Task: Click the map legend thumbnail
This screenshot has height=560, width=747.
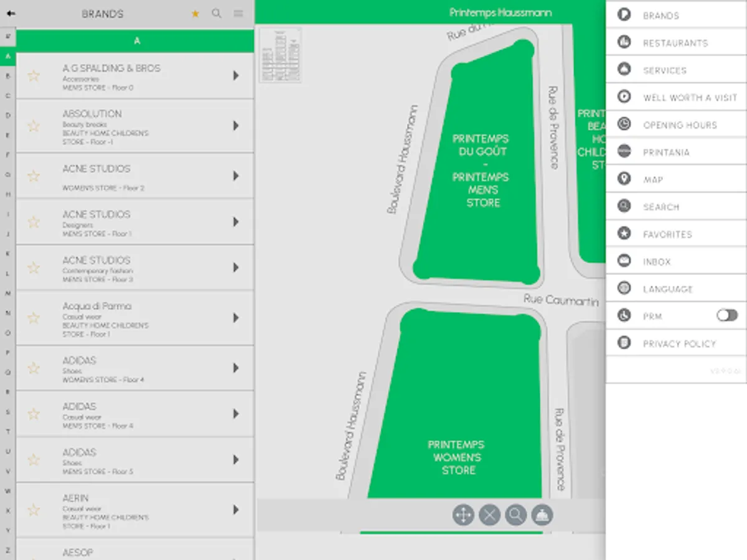Action: point(280,55)
